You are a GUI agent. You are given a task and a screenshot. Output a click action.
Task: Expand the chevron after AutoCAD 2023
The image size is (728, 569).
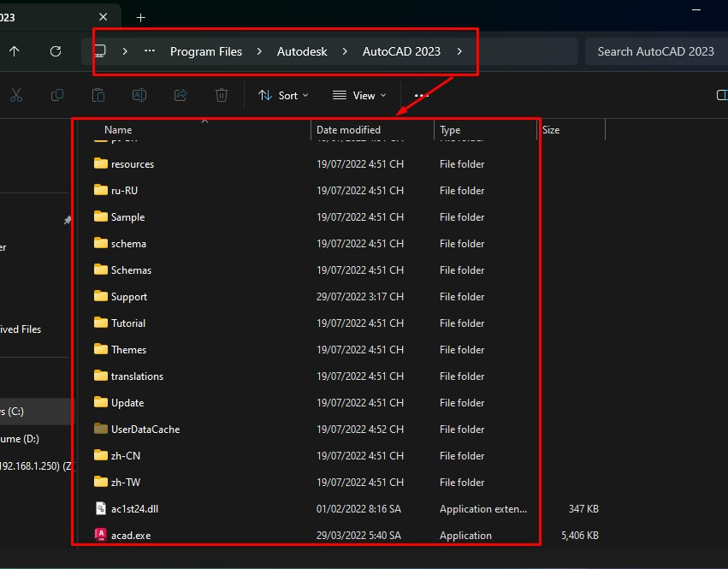(459, 51)
